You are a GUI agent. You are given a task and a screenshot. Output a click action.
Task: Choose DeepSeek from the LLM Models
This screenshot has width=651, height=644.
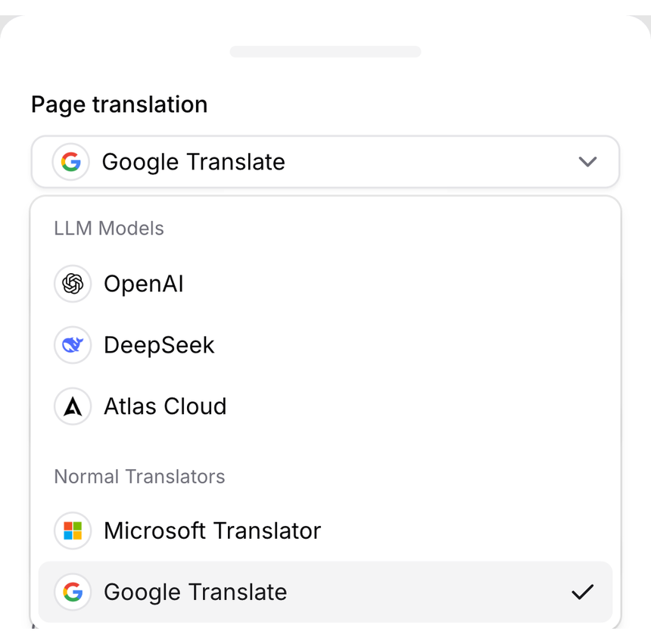tap(325, 345)
